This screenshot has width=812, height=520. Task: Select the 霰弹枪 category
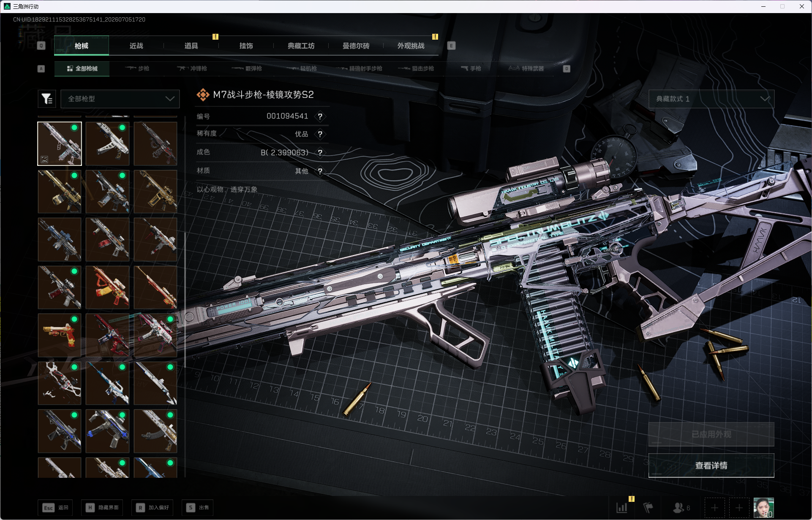tap(247, 68)
